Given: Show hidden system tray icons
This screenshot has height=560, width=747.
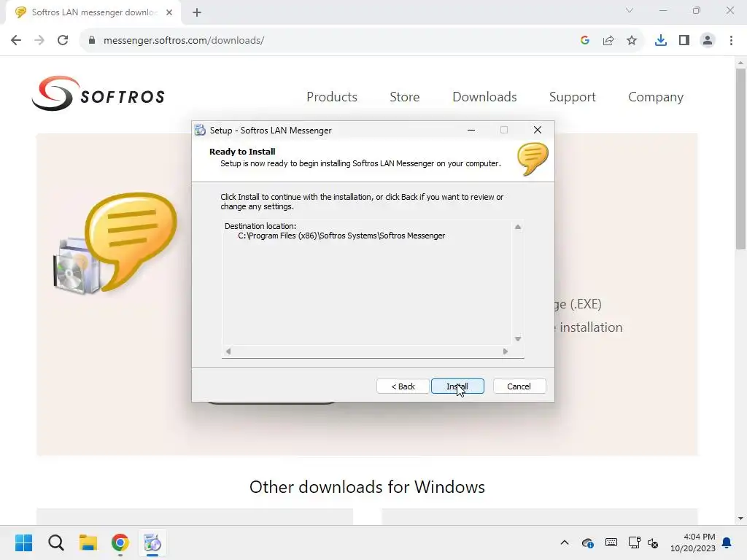Looking at the screenshot, I should click(x=565, y=542).
